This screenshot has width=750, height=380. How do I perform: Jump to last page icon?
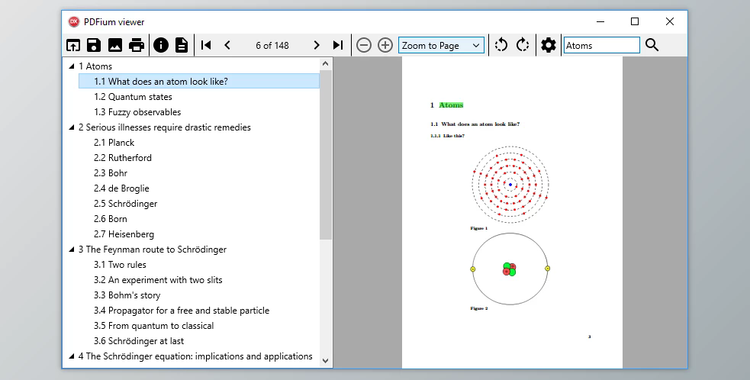[338, 45]
